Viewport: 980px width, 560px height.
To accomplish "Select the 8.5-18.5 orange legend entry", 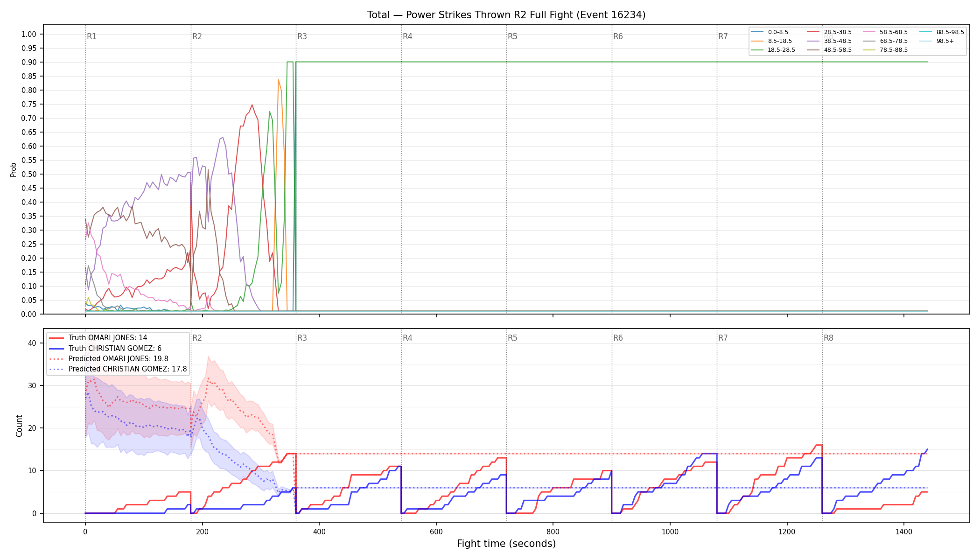I will (771, 41).
